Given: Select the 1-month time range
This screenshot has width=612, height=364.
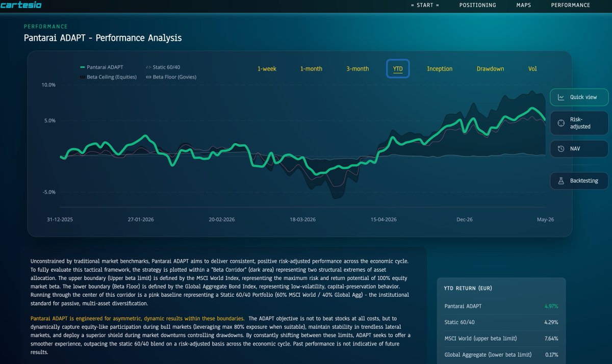Looking at the screenshot, I should (x=311, y=69).
